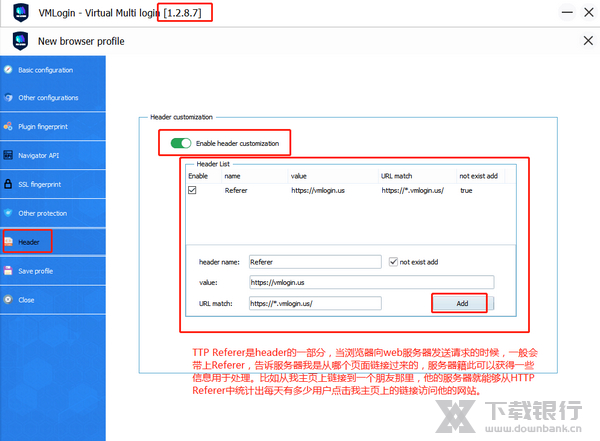Open Other configurations section

pyautogui.click(x=53, y=98)
